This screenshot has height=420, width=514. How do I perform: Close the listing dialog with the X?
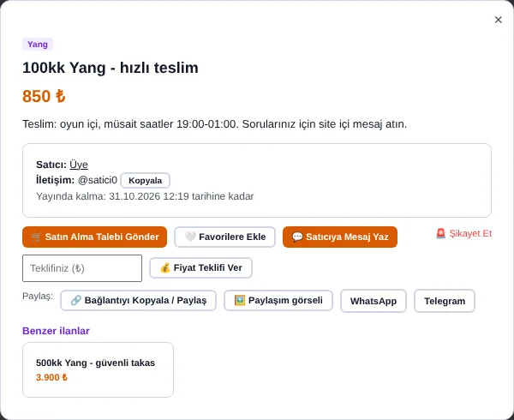[x=498, y=20]
